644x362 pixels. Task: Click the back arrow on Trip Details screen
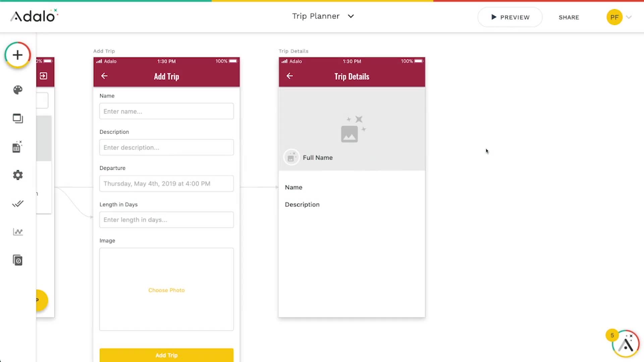(290, 76)
